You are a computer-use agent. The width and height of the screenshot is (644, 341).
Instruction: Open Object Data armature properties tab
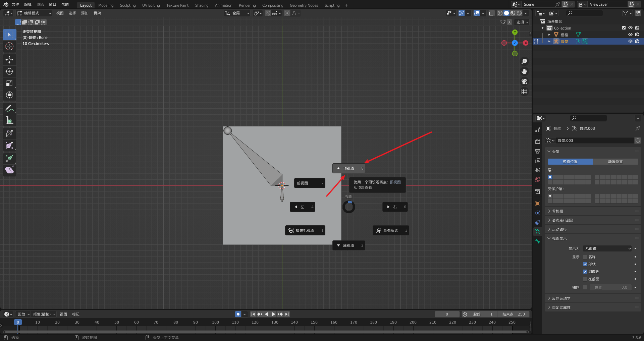pos(538,232)
